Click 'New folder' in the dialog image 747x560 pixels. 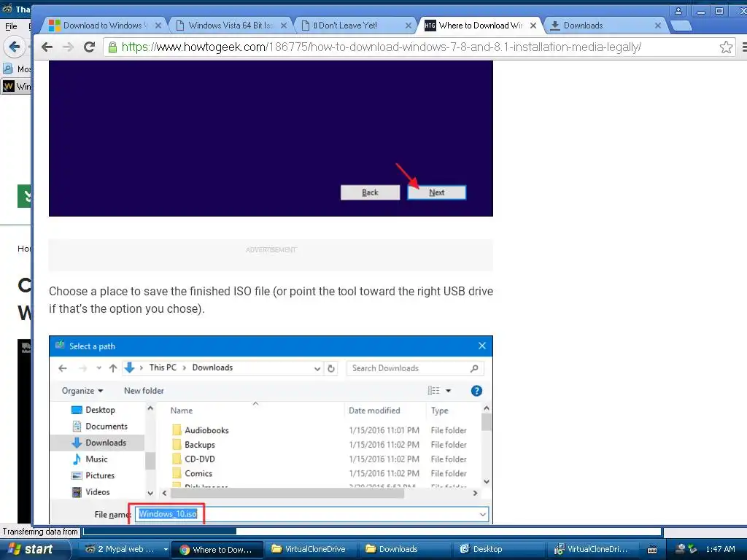[144, 391]
